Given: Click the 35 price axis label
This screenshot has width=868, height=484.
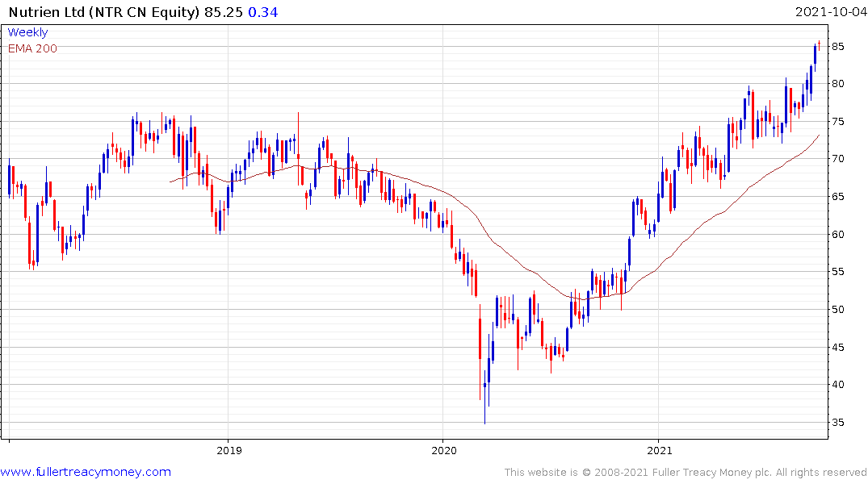Looking at the screenshot, I should pos(837,422).
